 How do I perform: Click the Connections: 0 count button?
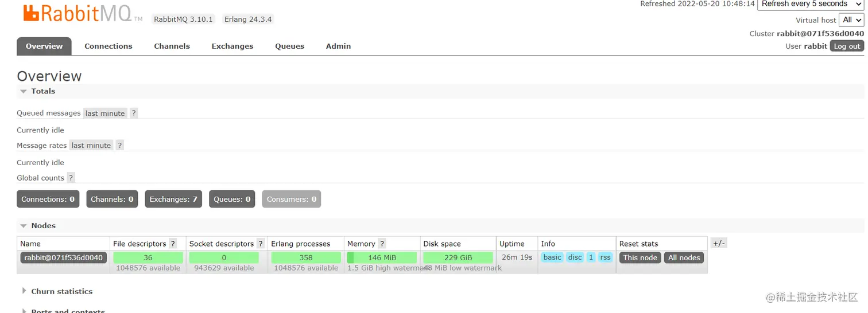(x=48, y=199)
